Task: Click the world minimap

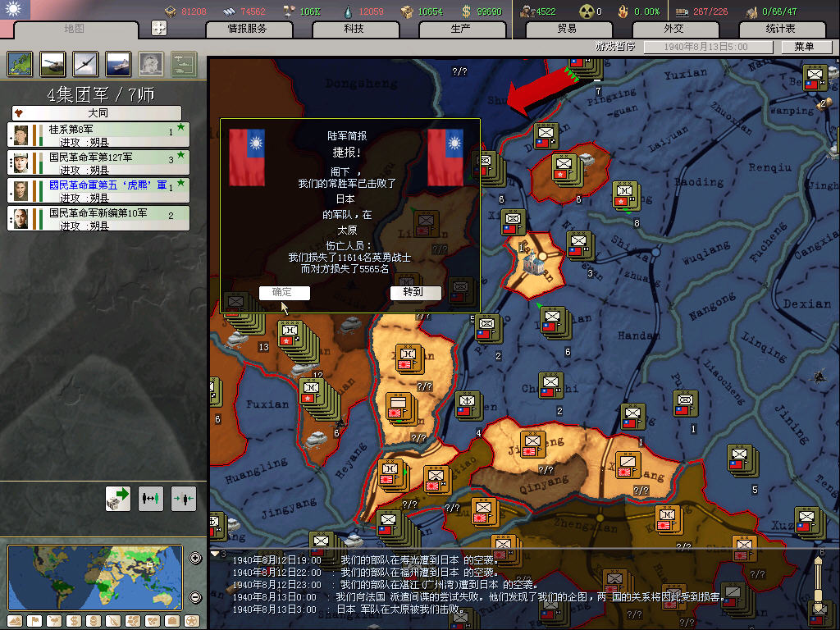Action: 95,577
